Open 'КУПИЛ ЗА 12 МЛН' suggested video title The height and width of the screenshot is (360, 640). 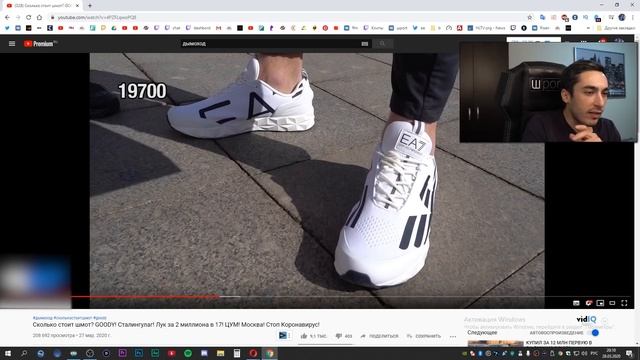click(559, 343)
